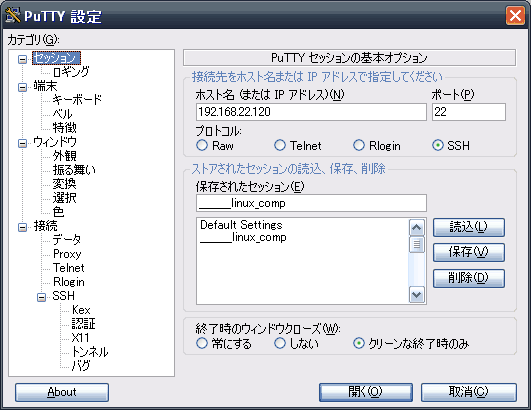Collapse the ウィンドウ category node
The width and height of the screenshot is (531, 410).
click(x=22, y=143)
